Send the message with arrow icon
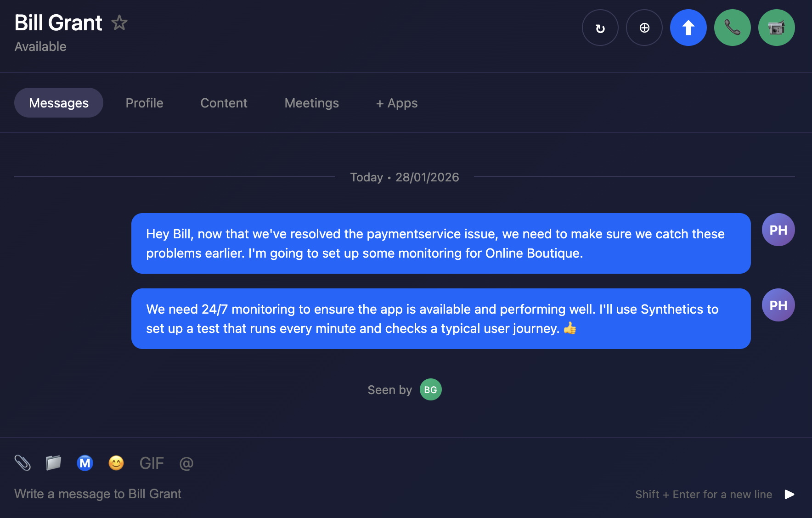812x518 pixels. click(789, 494)
